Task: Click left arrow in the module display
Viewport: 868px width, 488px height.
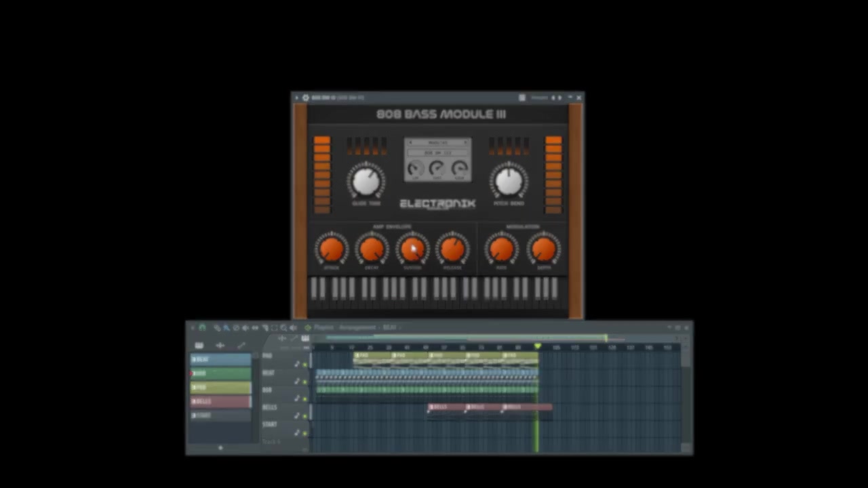Action: pos(410,143)
